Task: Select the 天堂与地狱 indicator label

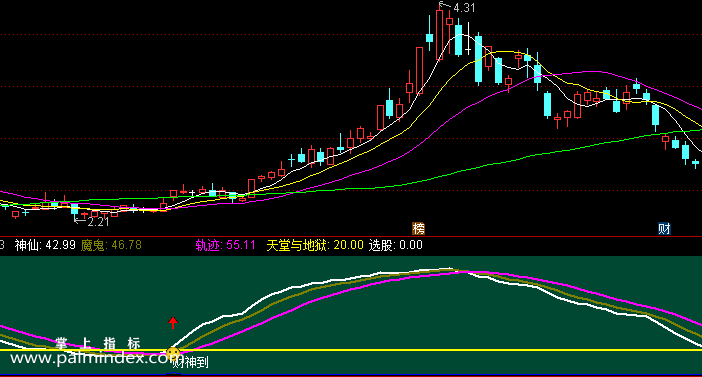Action: click(x=315, y=245)
